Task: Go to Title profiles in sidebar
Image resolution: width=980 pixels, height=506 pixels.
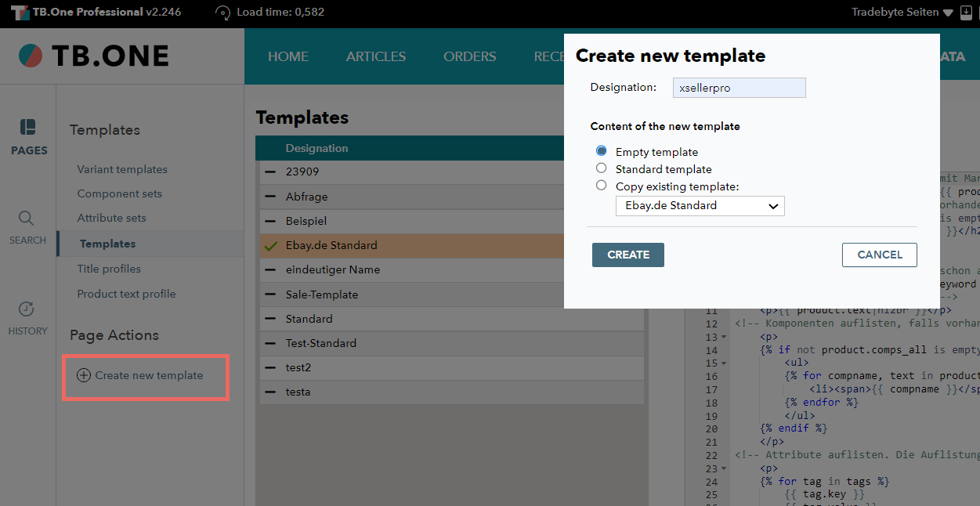Action: (x=109, y=269)
